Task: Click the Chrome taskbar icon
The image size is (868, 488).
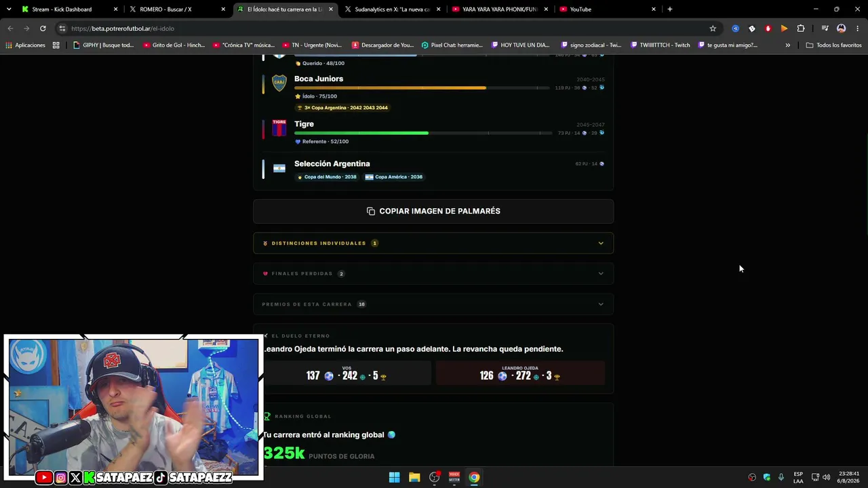Action: 474,477
